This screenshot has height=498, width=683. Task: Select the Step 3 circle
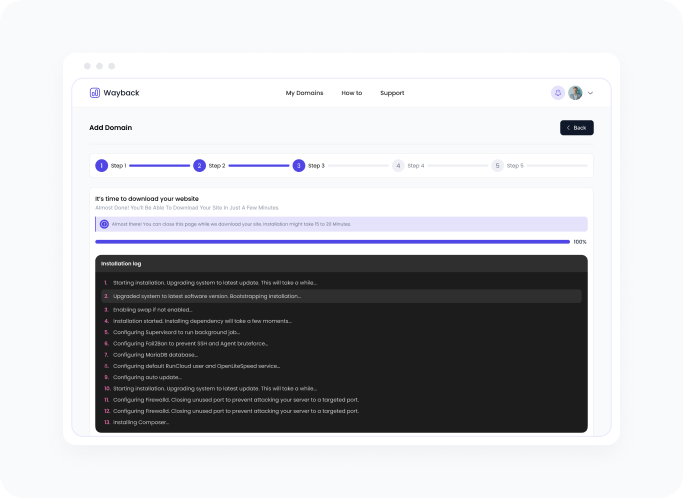coord(299,165)
